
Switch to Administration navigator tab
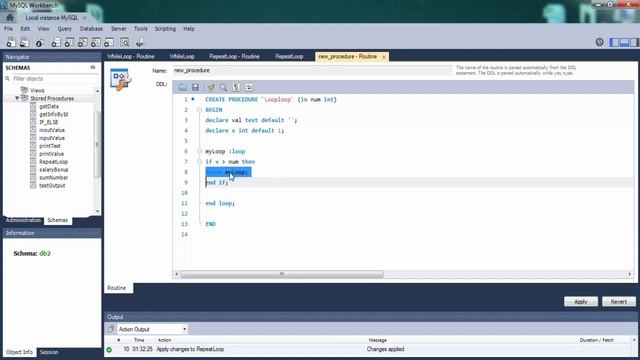(x=23, y=220)
